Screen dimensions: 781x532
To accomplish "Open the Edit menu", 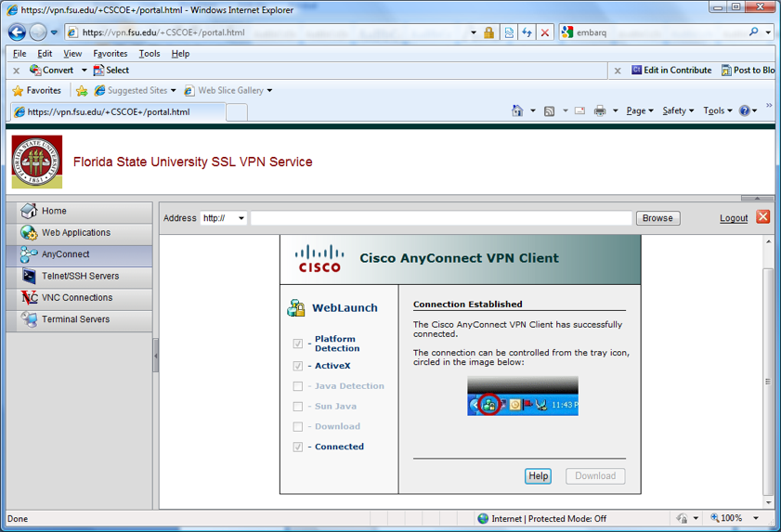I will [45, 53].
